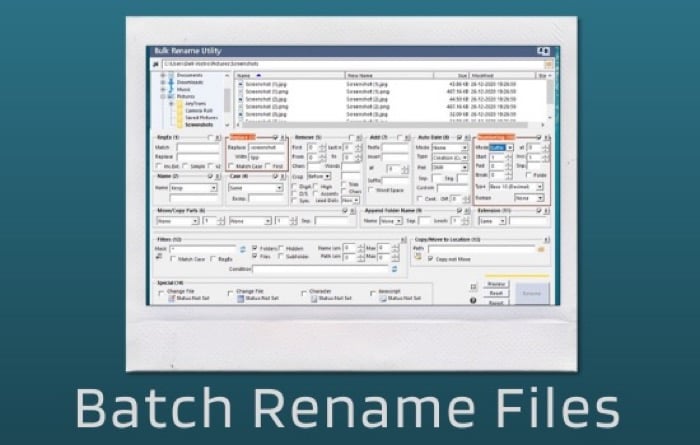Click the Javascript Renaming status icon
The height and width of the screenshot is (445, 700).
click(383, 299)
